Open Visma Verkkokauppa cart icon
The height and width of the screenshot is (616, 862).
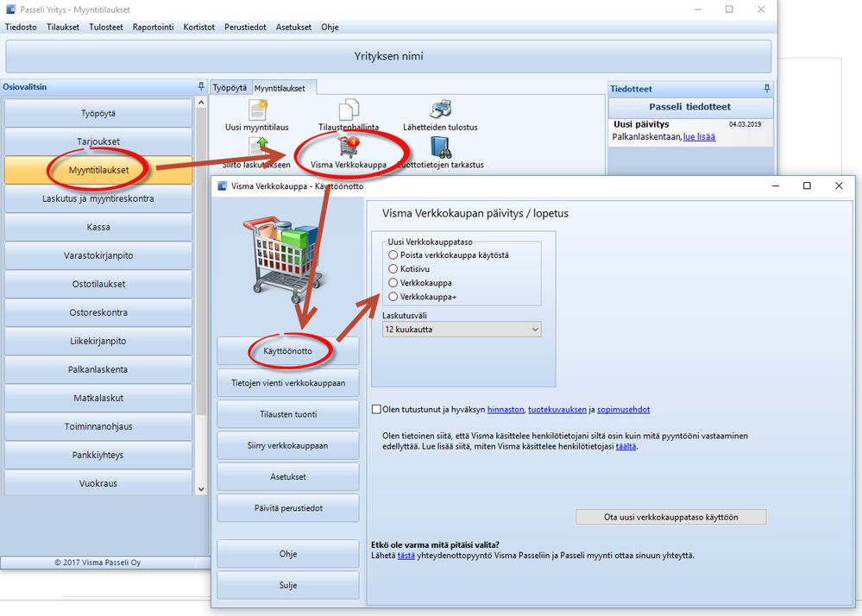tap(348, 148)
